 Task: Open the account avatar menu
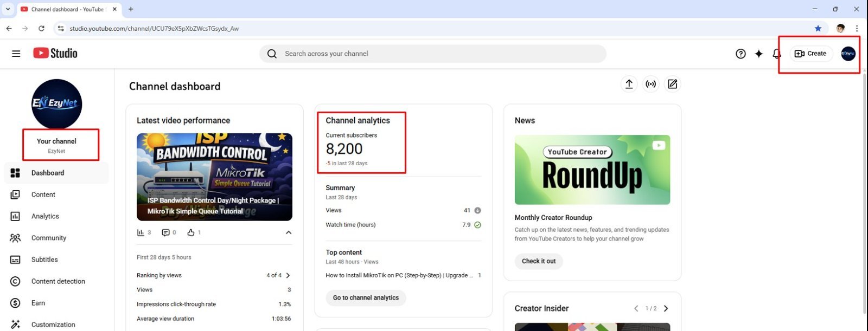[848, 54]
